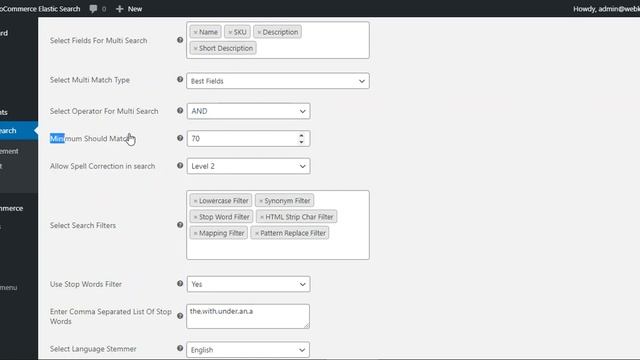Select the highlighted Search sidebar menu item
The height and width of the screenshot is (360, 640).
pyautogui.click(x=19, y=131)
